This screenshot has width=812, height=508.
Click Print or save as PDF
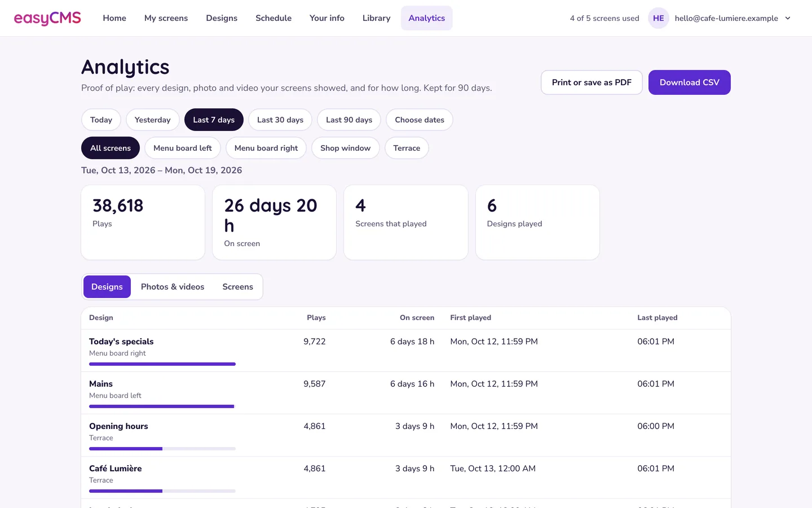point(592,82)
